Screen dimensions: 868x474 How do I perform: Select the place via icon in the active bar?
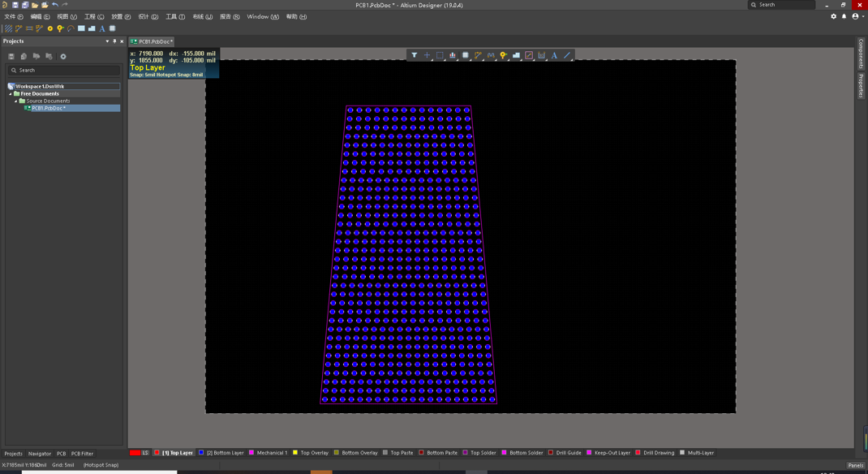[504, 56]
